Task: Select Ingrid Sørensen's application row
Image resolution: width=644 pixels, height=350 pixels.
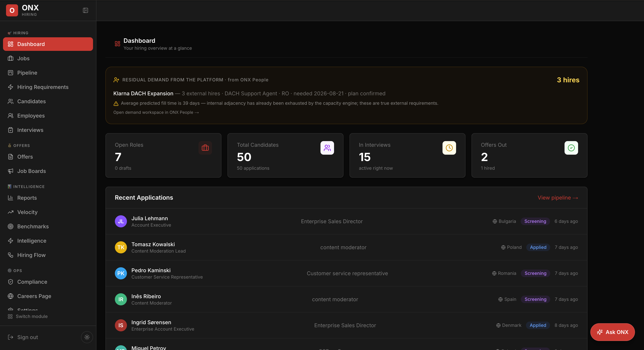Action: [x=346, y=326]
